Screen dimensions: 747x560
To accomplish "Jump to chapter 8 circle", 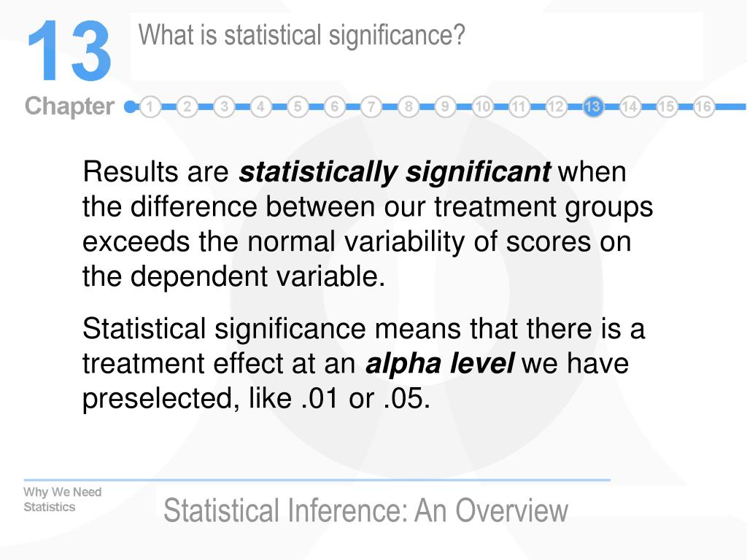I will (409, 106).
